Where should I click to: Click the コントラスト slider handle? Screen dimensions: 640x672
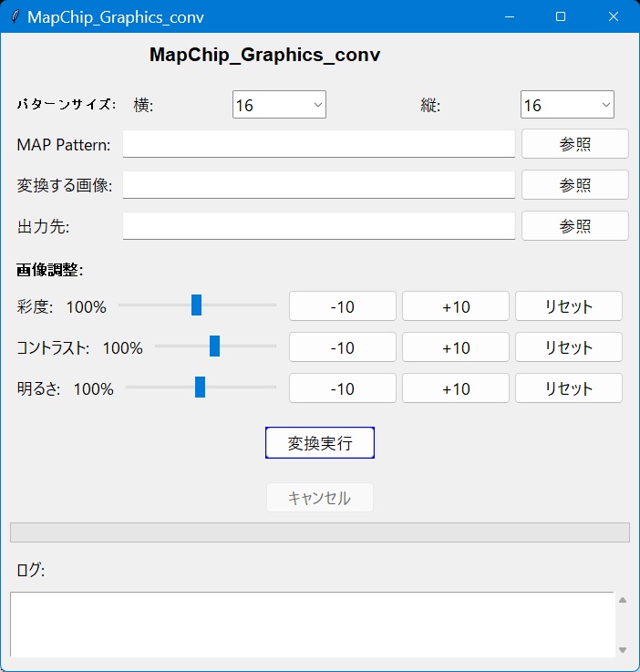click(214, 346)
